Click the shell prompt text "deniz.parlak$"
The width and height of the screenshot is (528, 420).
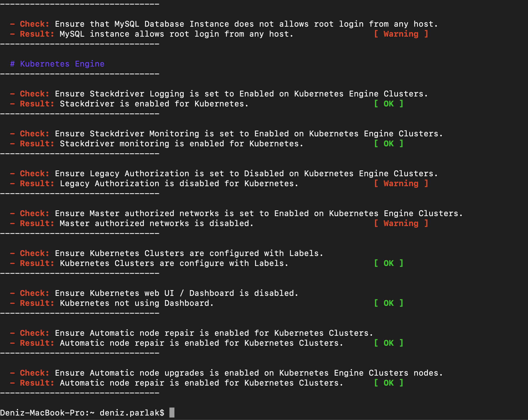pyautogui.click(x=132, y=413)
